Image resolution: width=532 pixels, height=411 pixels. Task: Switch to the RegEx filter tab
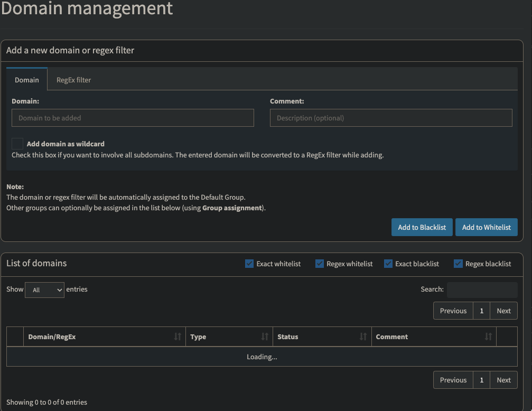pos(73,80)
